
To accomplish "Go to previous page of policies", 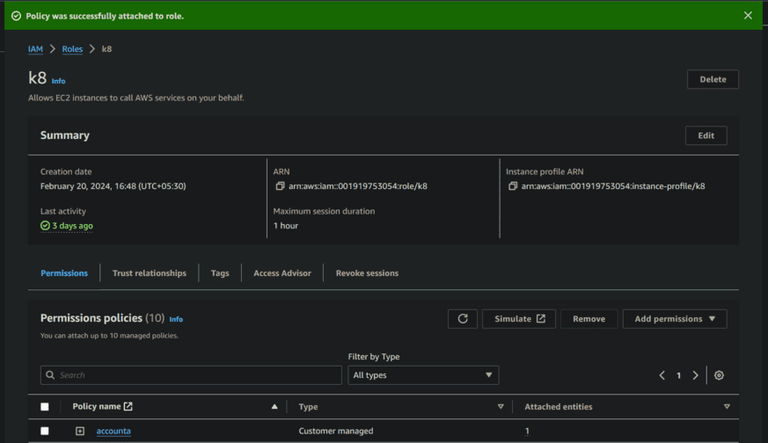I will tap(662, 375).
